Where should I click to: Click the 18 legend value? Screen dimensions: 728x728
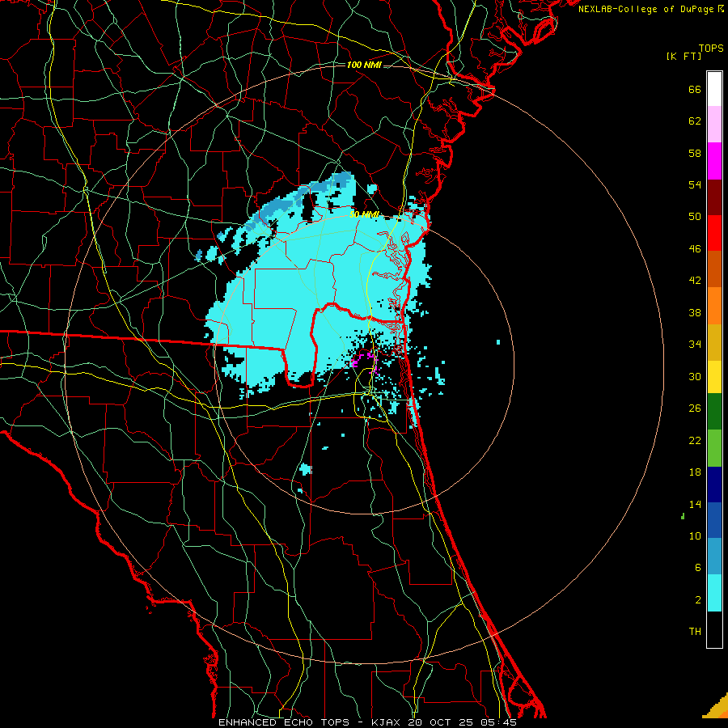click(x=695, y=472)
